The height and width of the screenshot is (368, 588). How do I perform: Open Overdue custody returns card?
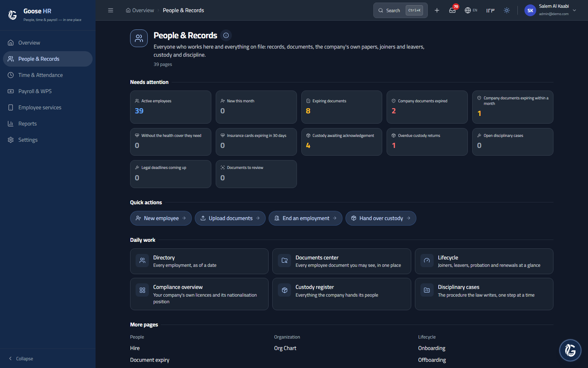coord(427,142)
